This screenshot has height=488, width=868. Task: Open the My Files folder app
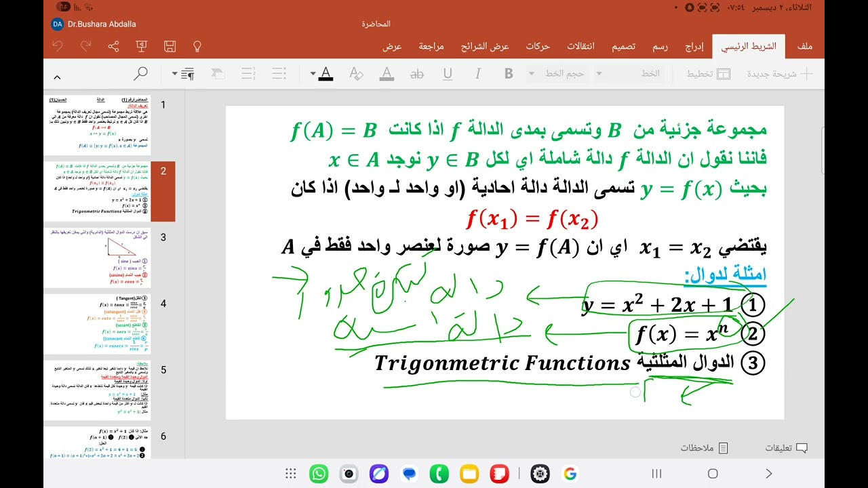point(469,474)
